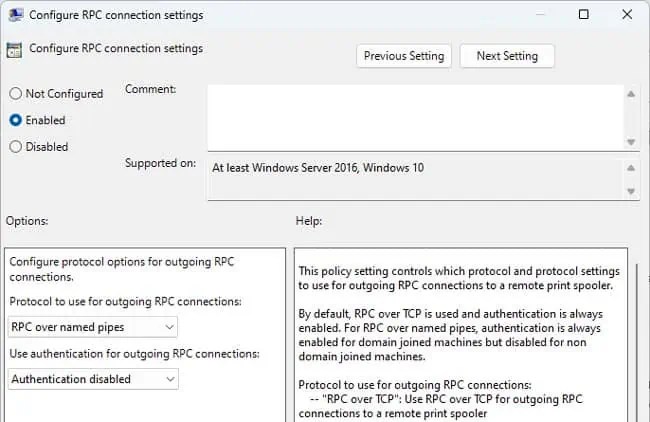Click the policy setting icon beside heading
Screen dimensions: 650x422
click(14, 51)
